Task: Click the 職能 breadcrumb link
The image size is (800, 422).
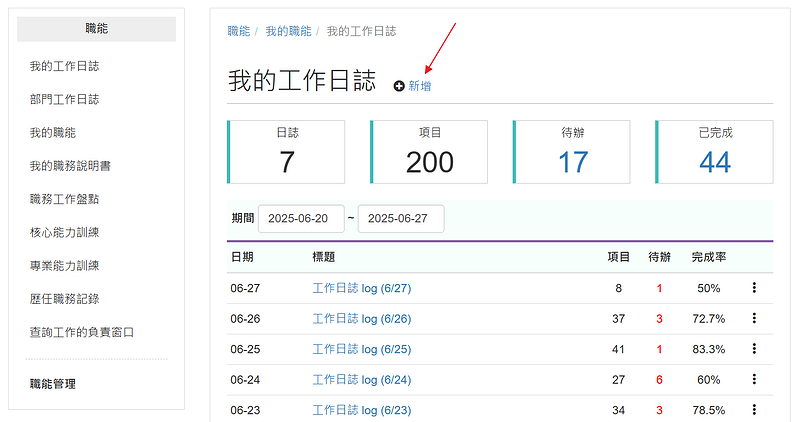Action: point(239,31)
